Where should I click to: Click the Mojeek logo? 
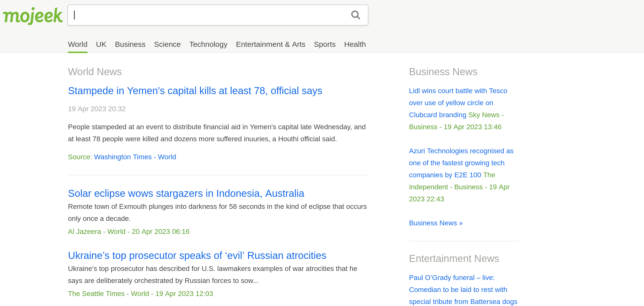pos(33,16)
